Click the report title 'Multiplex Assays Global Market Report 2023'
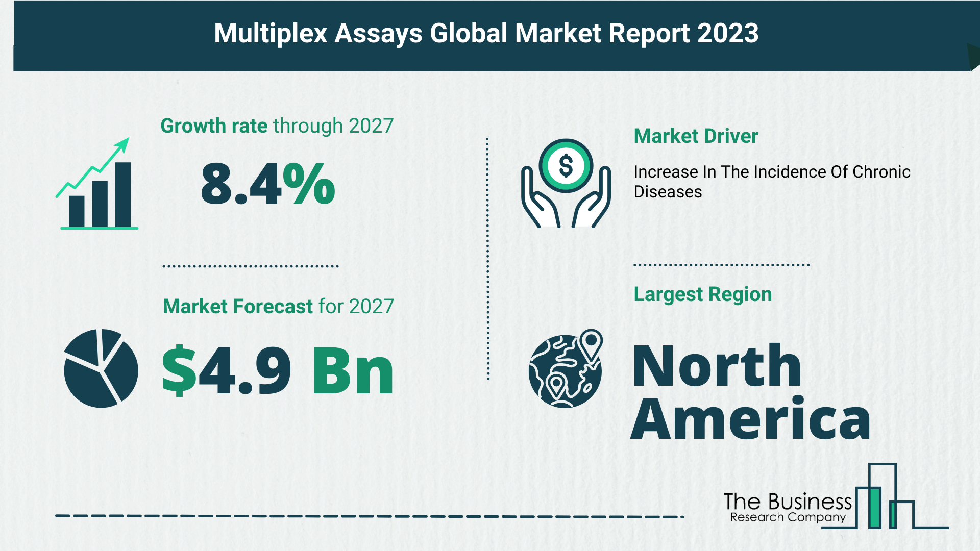The image size is (980, 551). click(486, 34)
